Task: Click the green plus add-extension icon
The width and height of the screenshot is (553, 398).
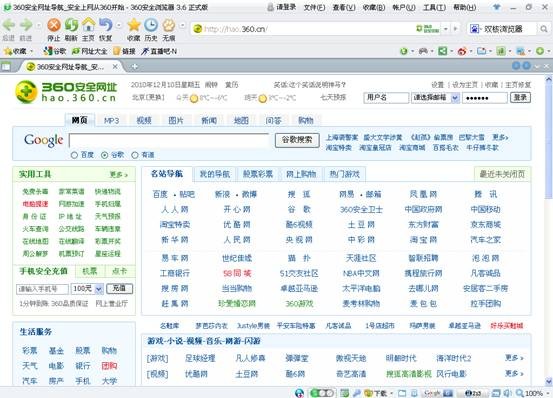Action: pyautogui.click(x=540, y=51)
